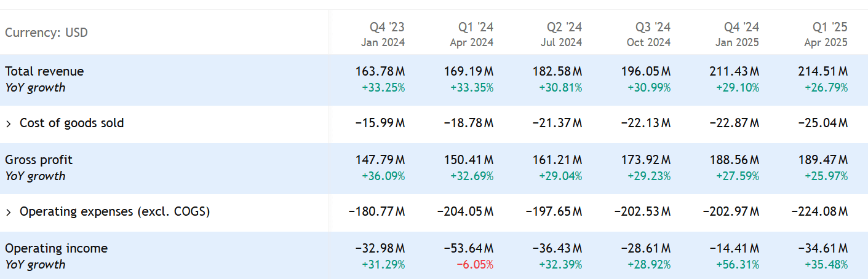Expand Operating expenses (excl. COGS) row
Image resolution: width=868 pixels, height=279 pixels.
(9, 212)
